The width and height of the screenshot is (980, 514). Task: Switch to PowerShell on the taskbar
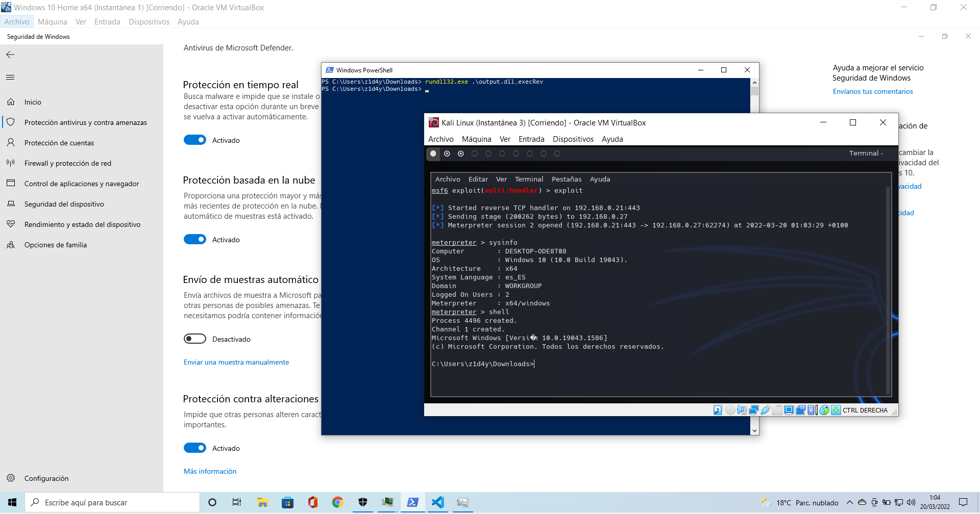pos(412,502)
